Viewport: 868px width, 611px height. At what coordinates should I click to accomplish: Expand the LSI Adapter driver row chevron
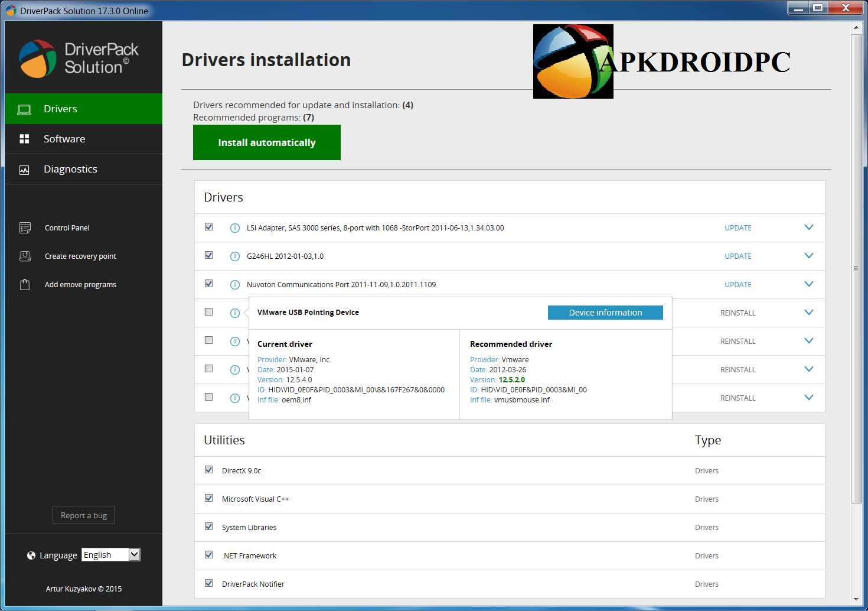coord(809,227)
